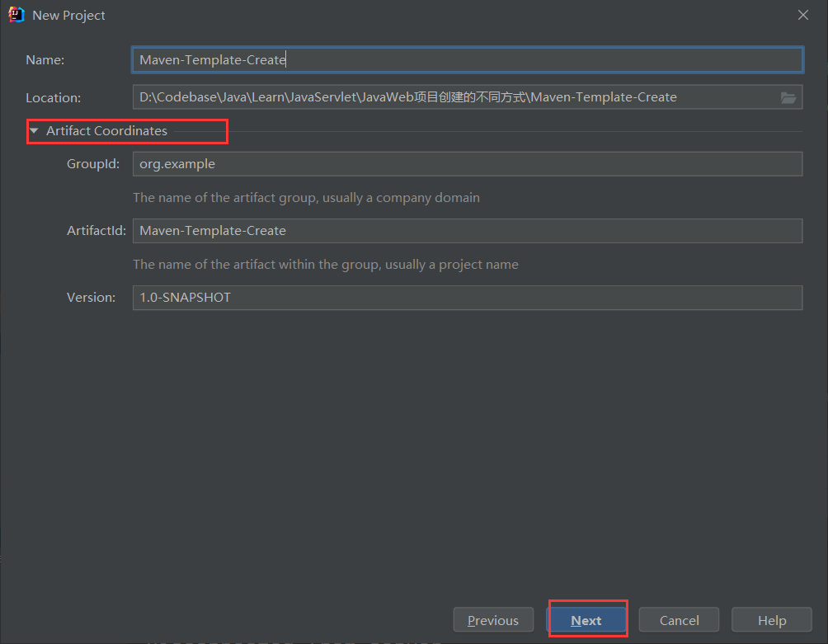Click the GroupId hint about company domain
This screenshot has height=644, width=828.
[306, 198]
